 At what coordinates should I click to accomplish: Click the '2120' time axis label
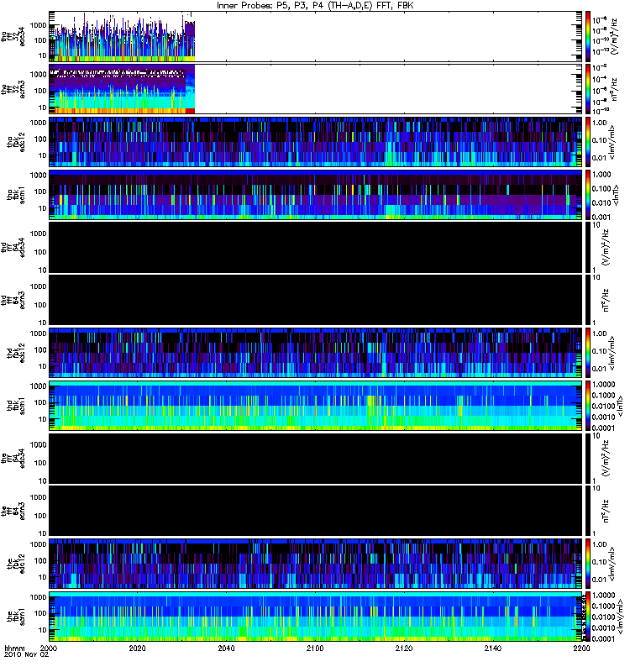(x=404, y=648)
